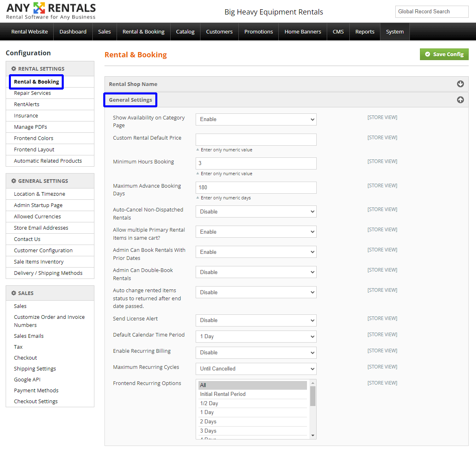Switch to the Catalog menu tab
The height and width of the screenshot is (450, 476).
(185, 31)
